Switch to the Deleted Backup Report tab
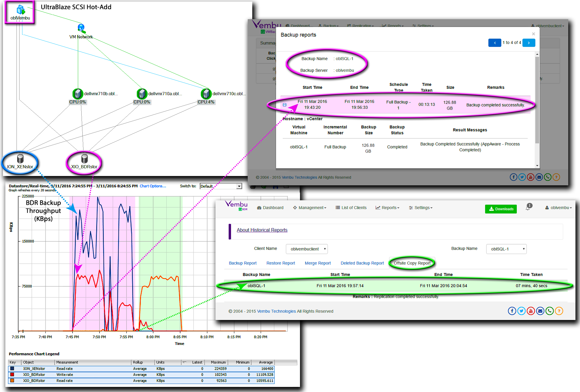 tap(362, 263)
